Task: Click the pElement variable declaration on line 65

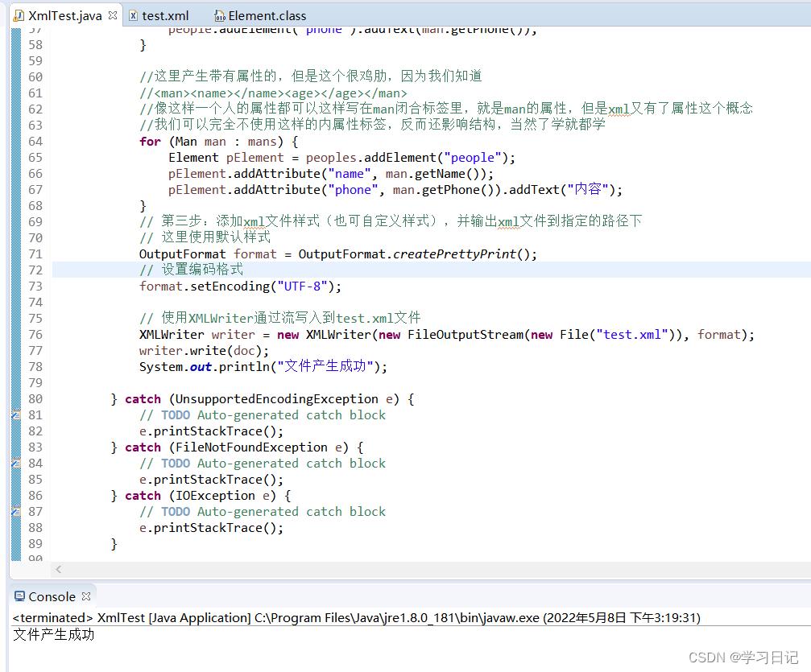Action: click(x=255, y=157)
